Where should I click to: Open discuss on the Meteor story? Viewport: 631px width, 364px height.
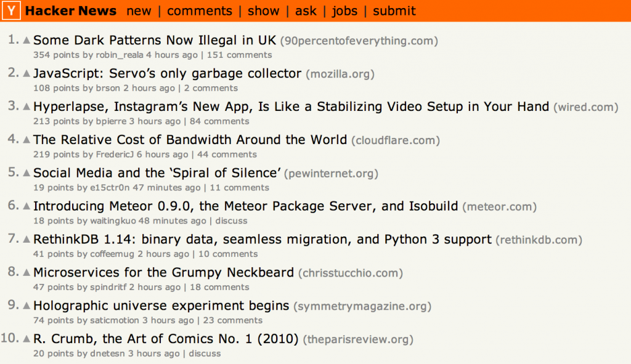pos(232,220)
